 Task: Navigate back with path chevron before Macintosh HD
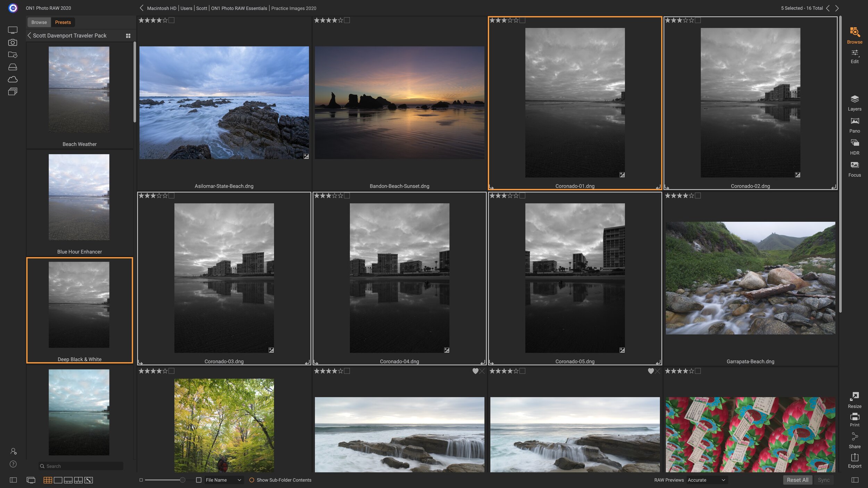coord(141,8)
